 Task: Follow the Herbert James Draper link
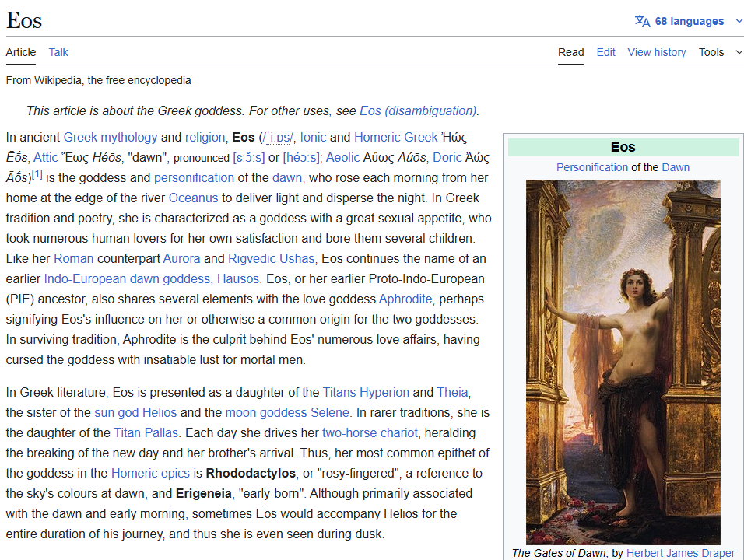click(680, 553)
